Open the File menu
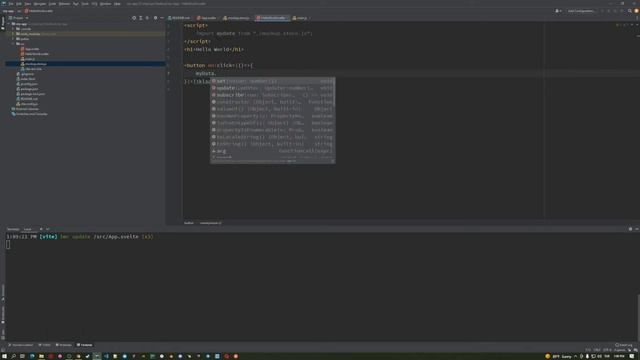640x360 pixels. click(11, 4)
